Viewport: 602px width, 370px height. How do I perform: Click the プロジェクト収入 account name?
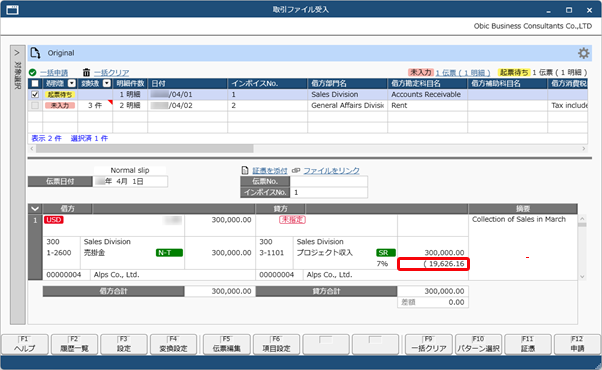coord(324,253)
